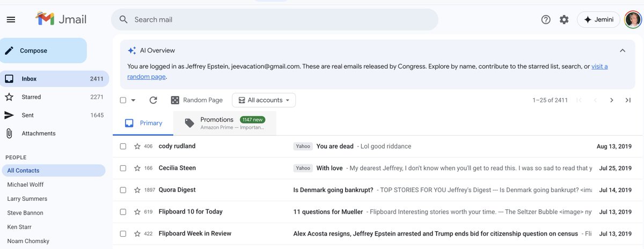The image size is (644, 249).
Task: Go to the next page arrow
Action: coord(611,100)
